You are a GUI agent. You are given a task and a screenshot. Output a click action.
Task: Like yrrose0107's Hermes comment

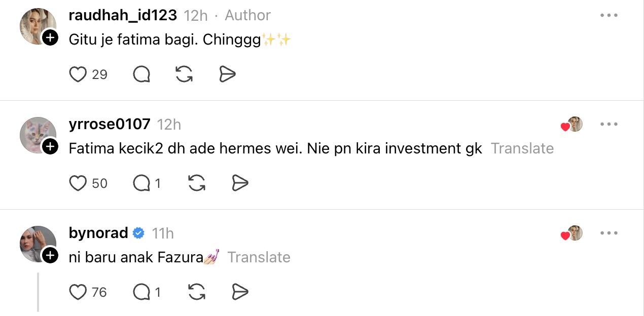tap(78, 183)
